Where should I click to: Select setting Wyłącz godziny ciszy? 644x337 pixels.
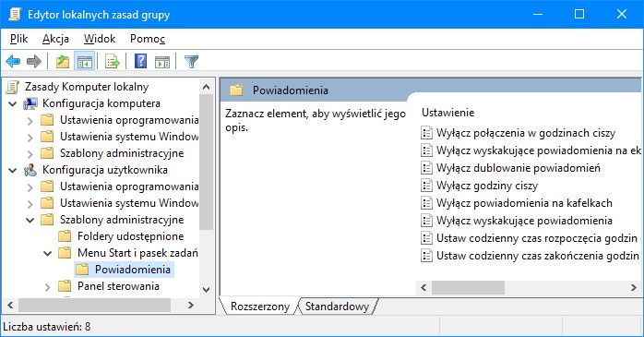487,186
